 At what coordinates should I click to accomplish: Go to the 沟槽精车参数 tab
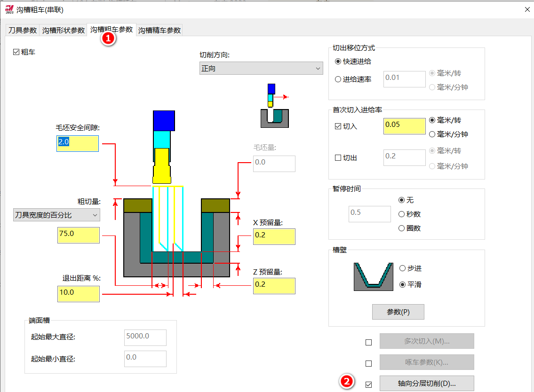click(x=159, y=30)
